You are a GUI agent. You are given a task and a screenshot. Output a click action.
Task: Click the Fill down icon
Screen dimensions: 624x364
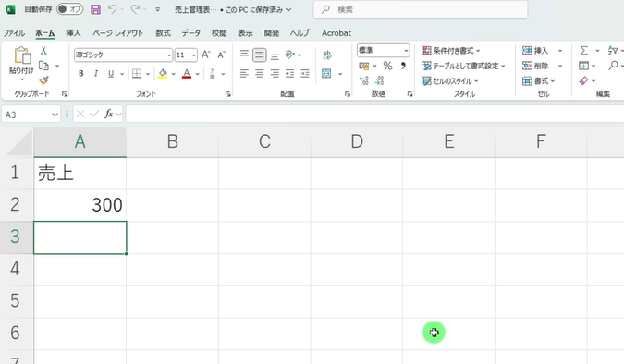click(x=584, y=66)
